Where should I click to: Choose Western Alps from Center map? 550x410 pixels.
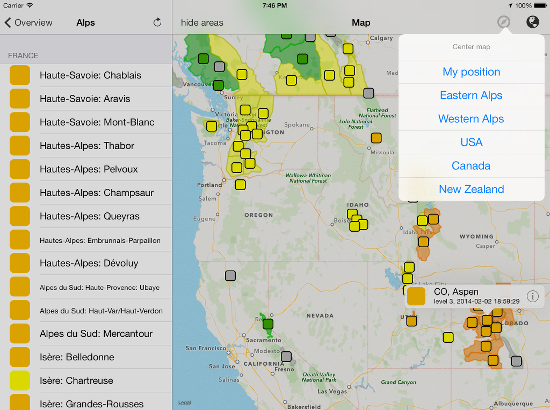pos(471,119)
